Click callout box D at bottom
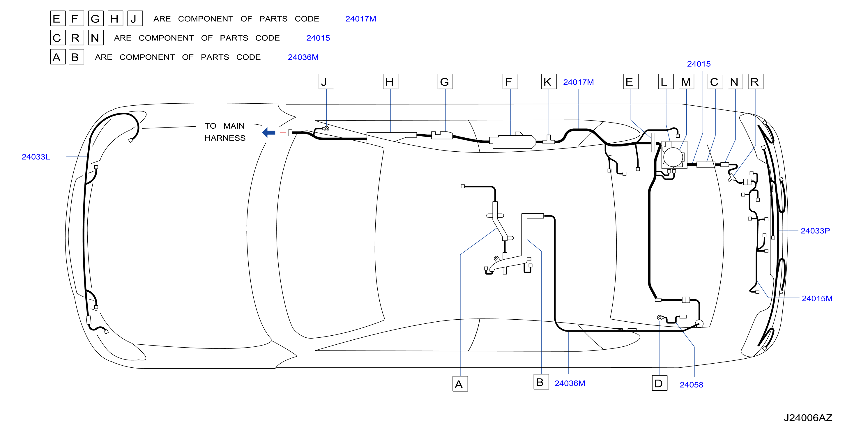The width and height of the screenshot is (868, 432). click(x=660, y=383)
